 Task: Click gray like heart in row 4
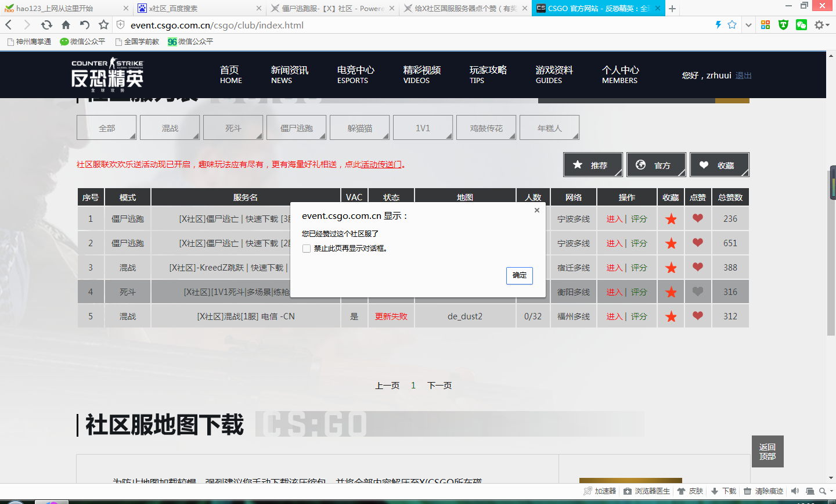coord(698,292)
